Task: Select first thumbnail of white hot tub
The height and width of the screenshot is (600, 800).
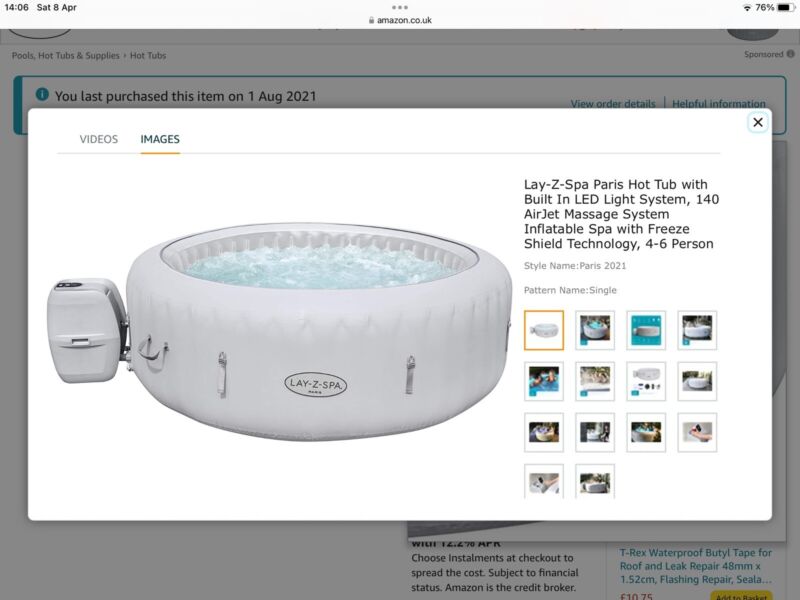Action: 544,330
